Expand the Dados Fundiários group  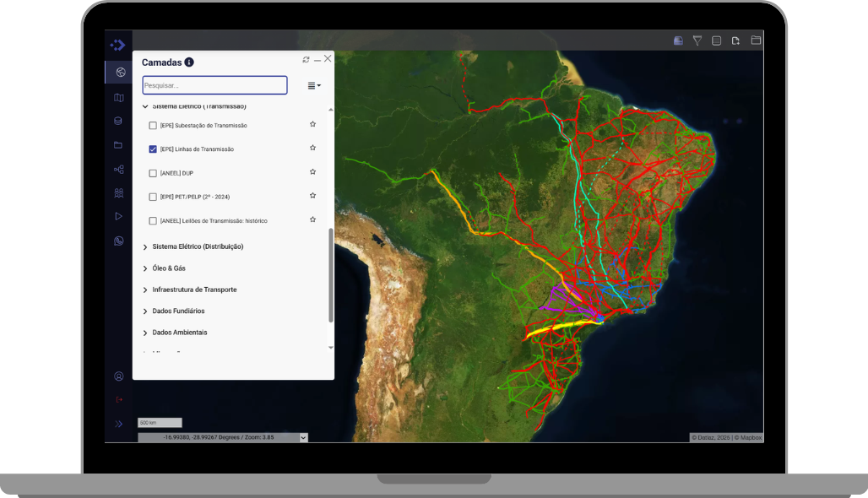click(x=145, y=311)
